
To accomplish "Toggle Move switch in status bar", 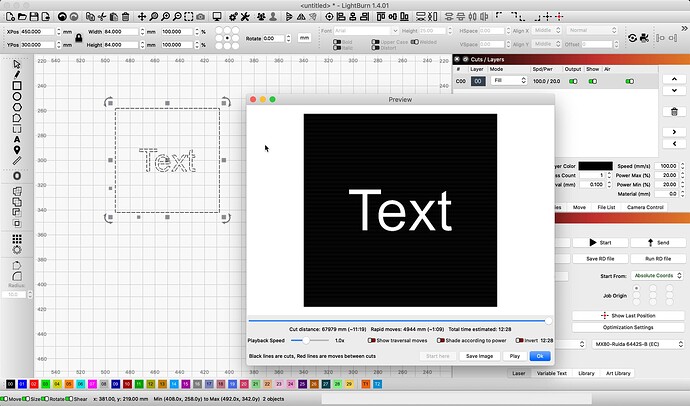I will point(4,399).
